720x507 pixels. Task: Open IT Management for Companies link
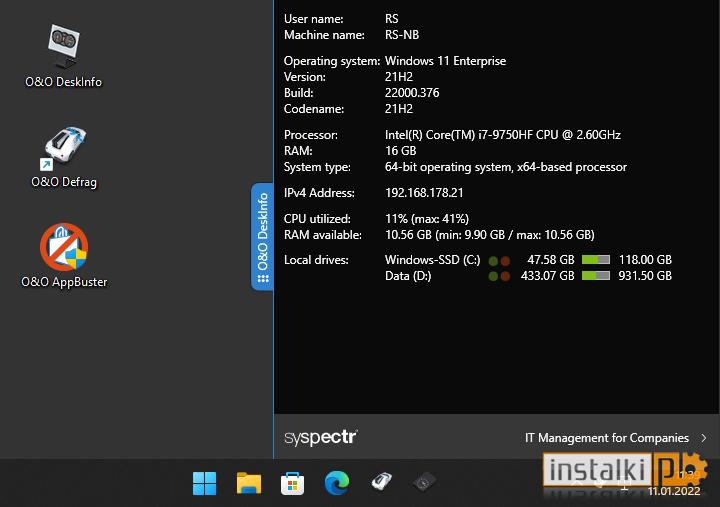pyautogui.click(x=607, y=438)
